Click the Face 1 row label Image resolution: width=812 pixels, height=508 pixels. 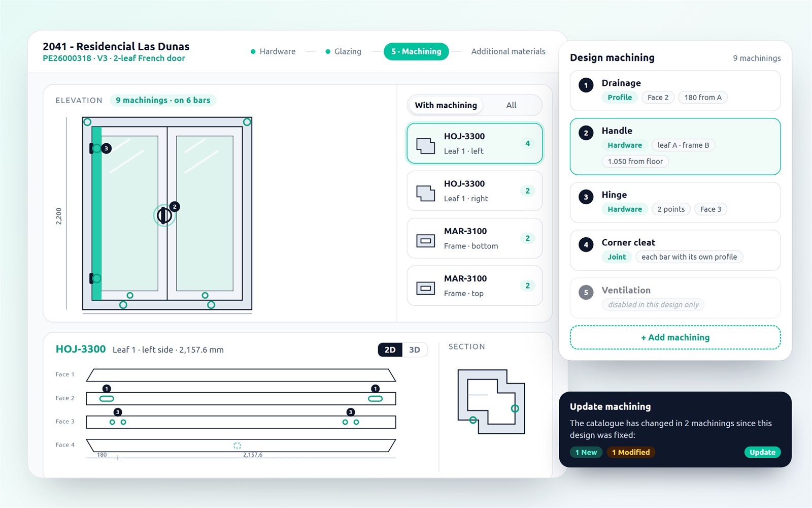(x=65, y=374)
